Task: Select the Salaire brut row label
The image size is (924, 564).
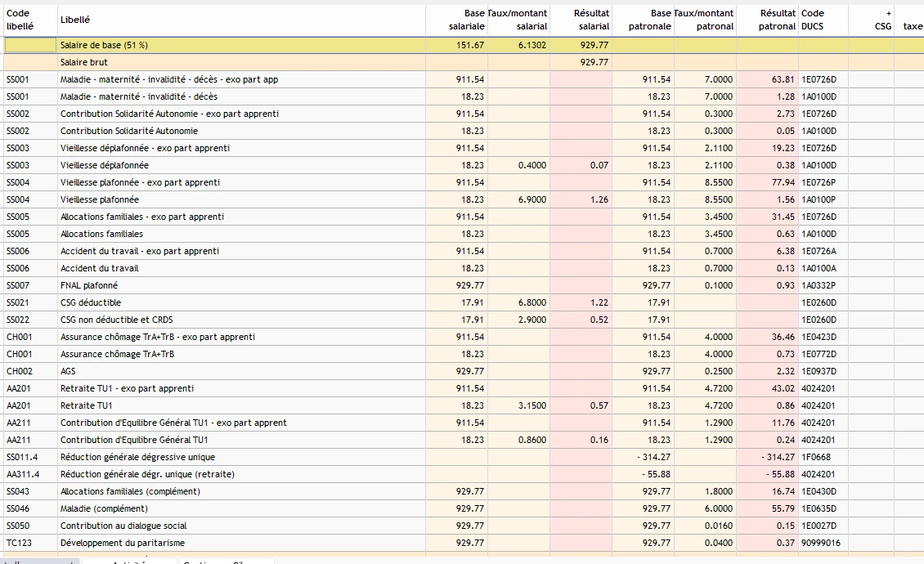Action: click(84, 62)
